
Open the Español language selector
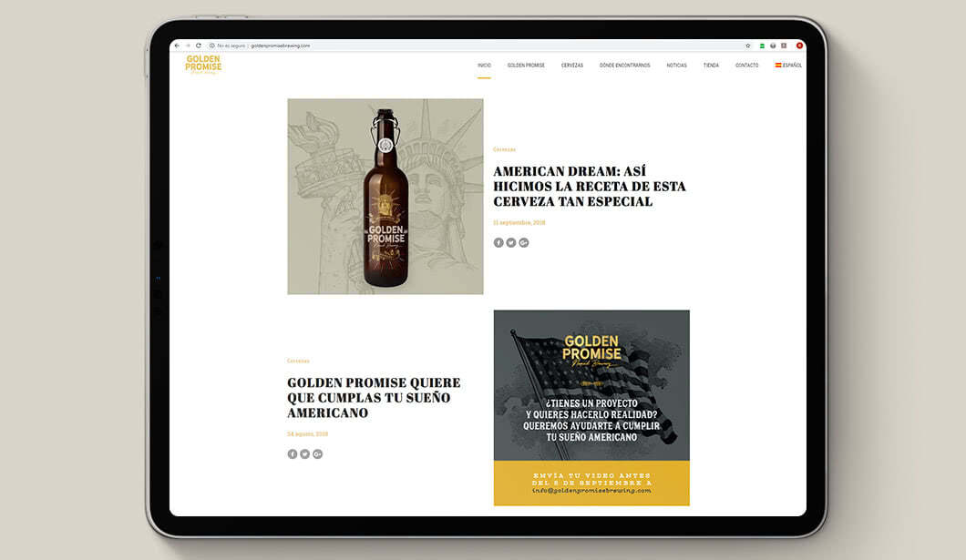coord(788,66)
